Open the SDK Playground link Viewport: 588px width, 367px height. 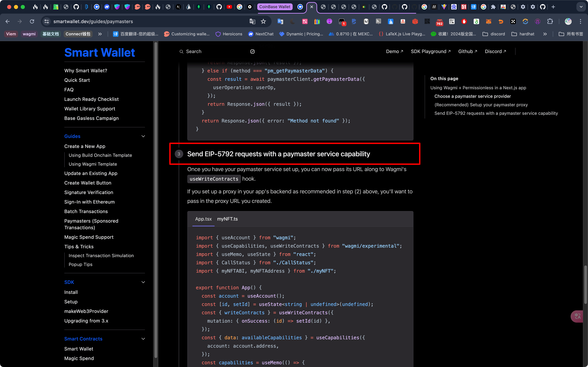point(431,52)
